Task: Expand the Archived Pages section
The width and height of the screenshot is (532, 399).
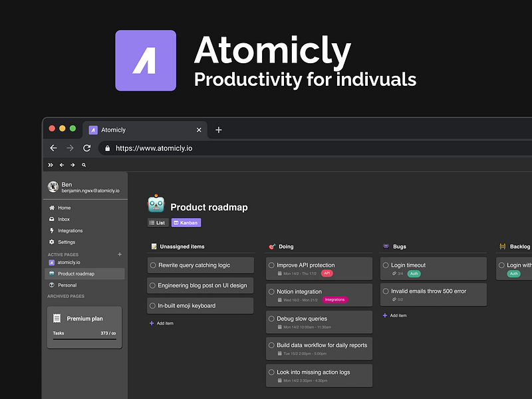Action: [66, 296]
